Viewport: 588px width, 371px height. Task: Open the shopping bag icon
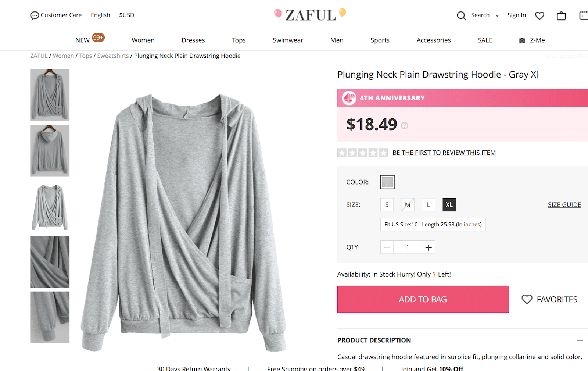tap(561, 16)
